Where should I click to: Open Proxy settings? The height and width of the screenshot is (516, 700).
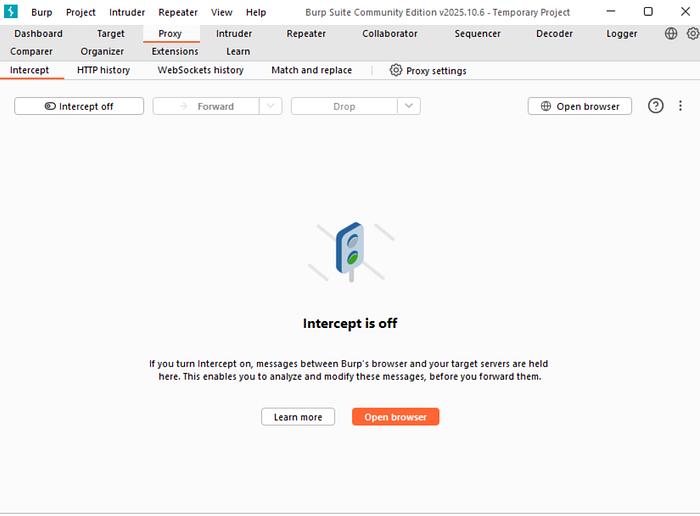coord(428,71)
